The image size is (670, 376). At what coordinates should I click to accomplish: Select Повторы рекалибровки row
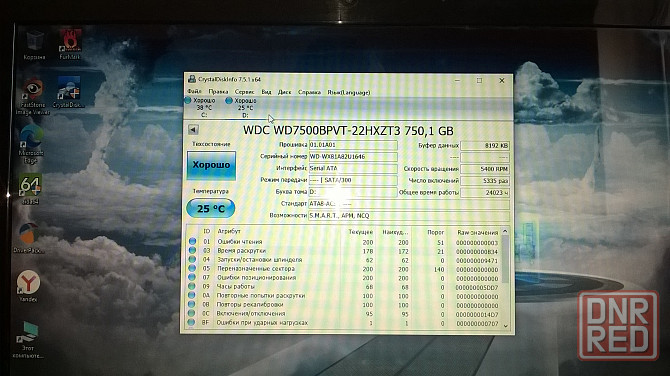(344, 305)
